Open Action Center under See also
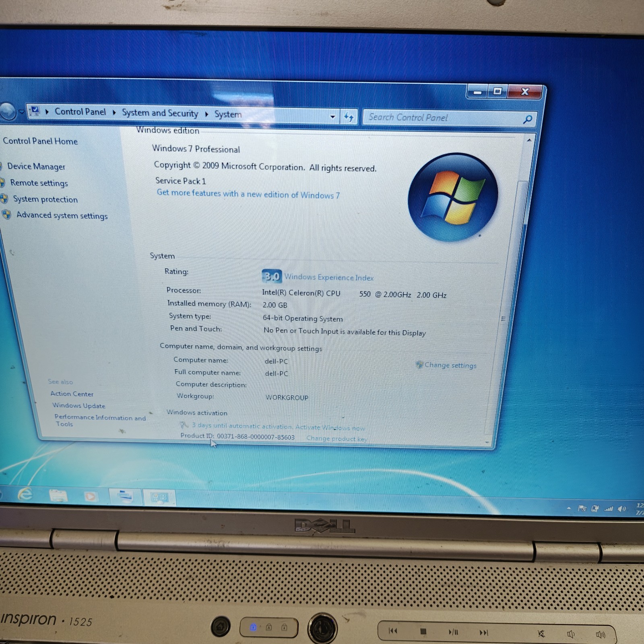The image size is (644, 644). point(72,394)
